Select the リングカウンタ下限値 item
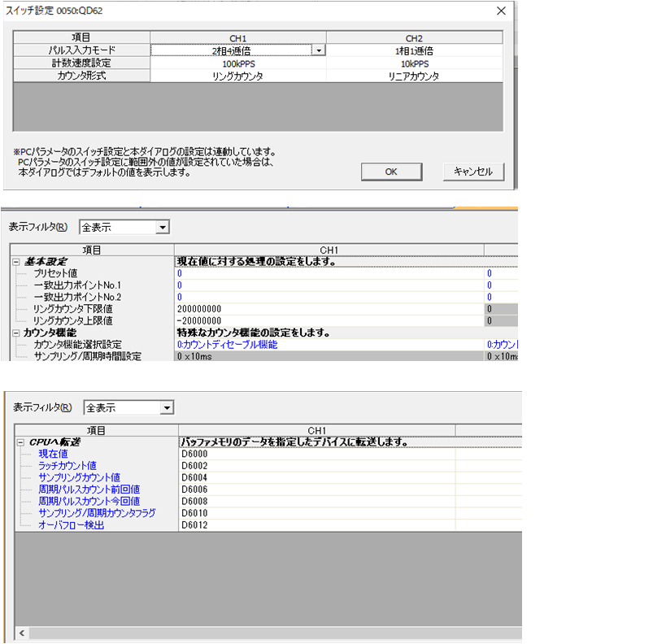Image resolution: width=666 pixels, height=644 pixels. (x=72, y=309)
